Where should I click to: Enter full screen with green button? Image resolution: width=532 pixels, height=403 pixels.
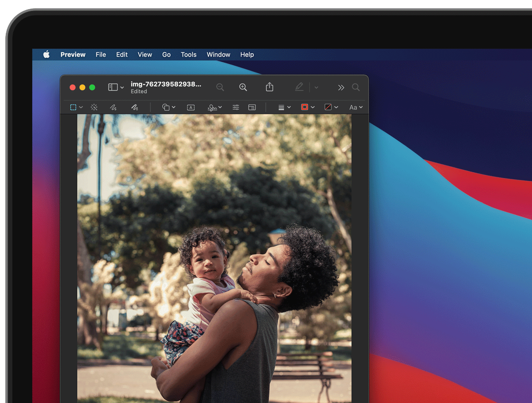[92, 88]
